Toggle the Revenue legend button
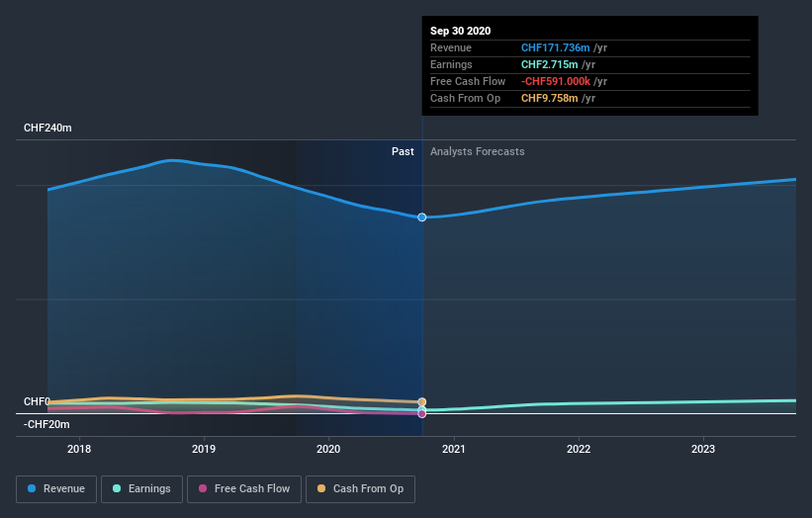The width and height of the screenshot is (812, 518). pyautogui.click(x=56, y=489)
